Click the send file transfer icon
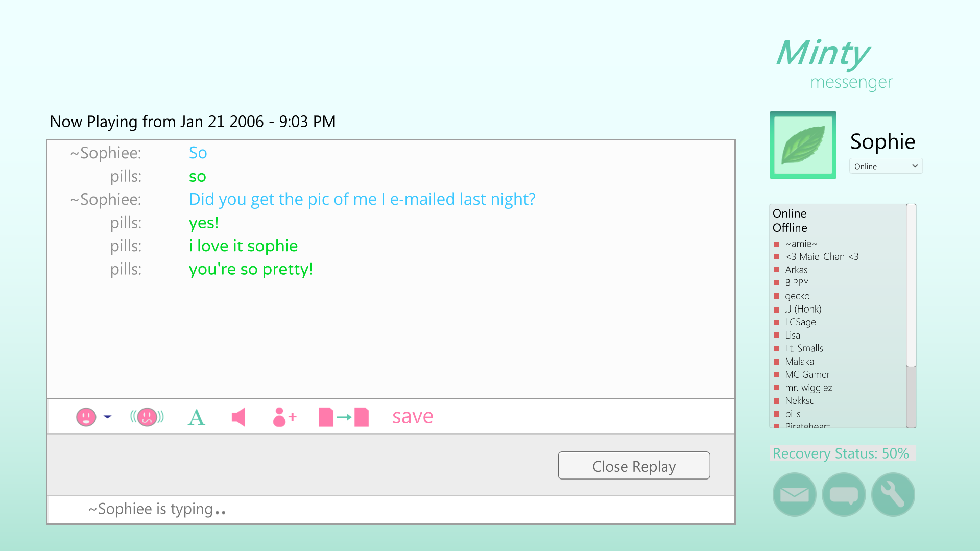980x551 pixels. point(344,417)
